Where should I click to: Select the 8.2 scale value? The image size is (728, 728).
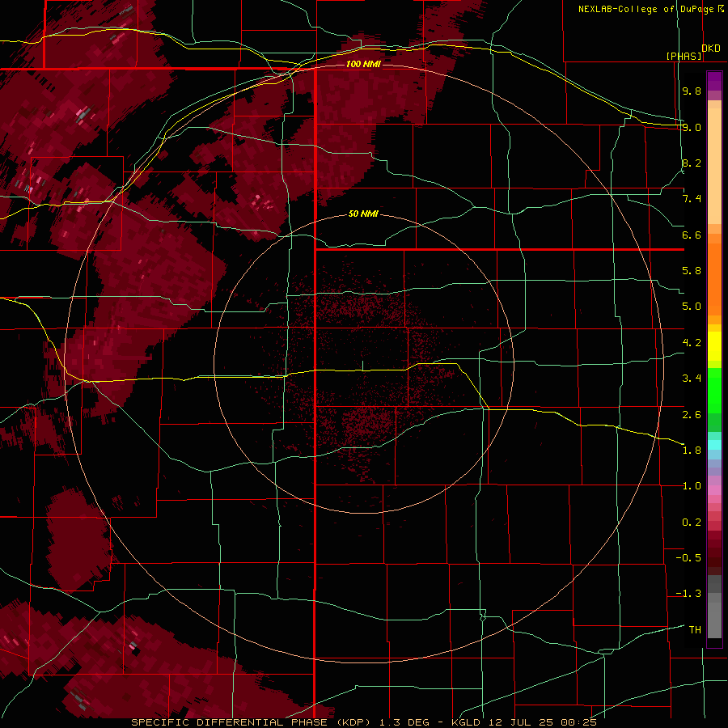692,163
